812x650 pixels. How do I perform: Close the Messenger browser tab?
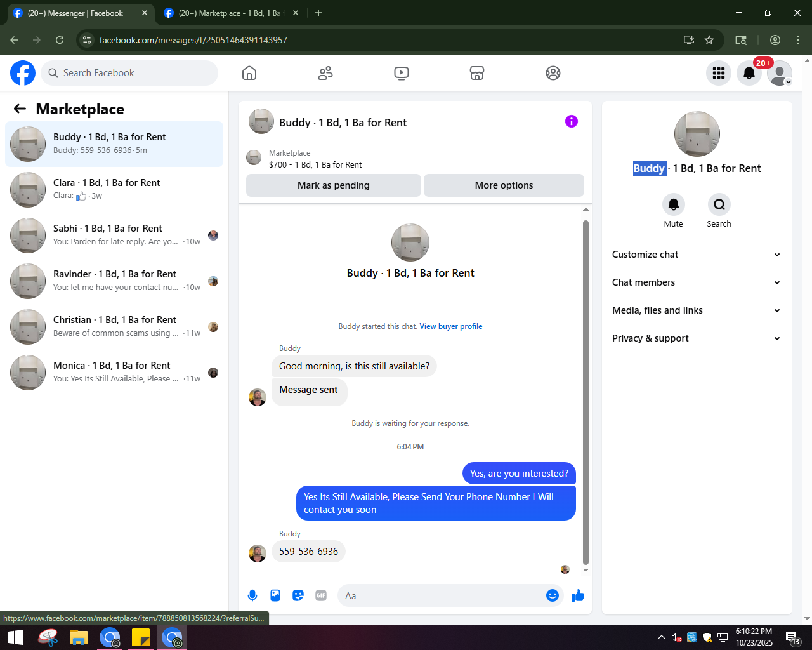tap(145, 13)
